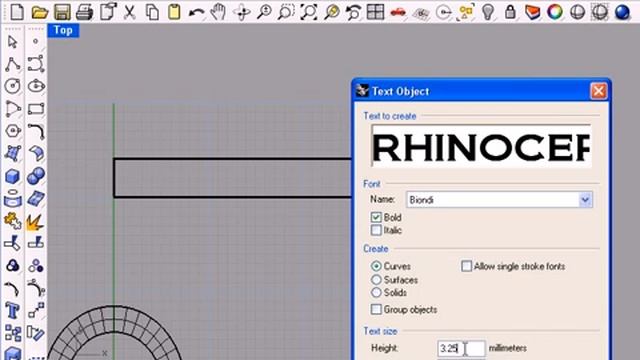
Task: Select the Pan hand tool
Action: point(219,11)
